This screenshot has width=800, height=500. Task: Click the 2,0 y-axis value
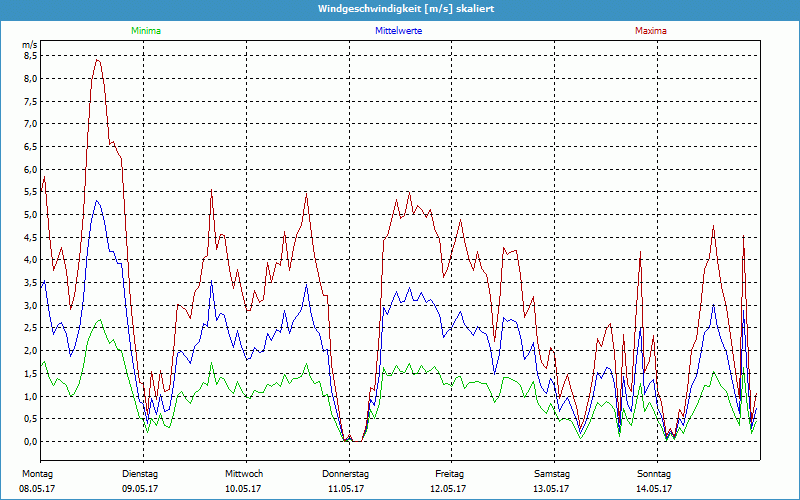click(31, 351)
